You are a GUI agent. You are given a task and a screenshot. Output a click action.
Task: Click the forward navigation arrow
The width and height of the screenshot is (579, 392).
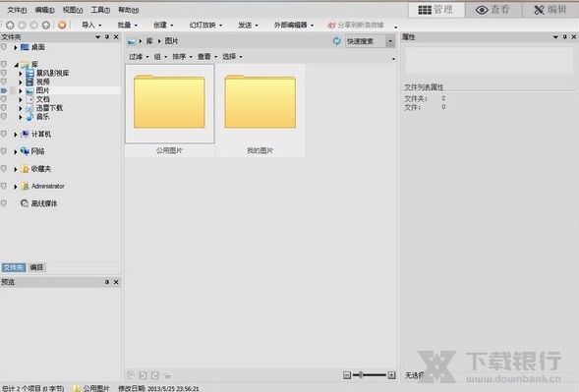pyautogui.click(x=34, y=26)
